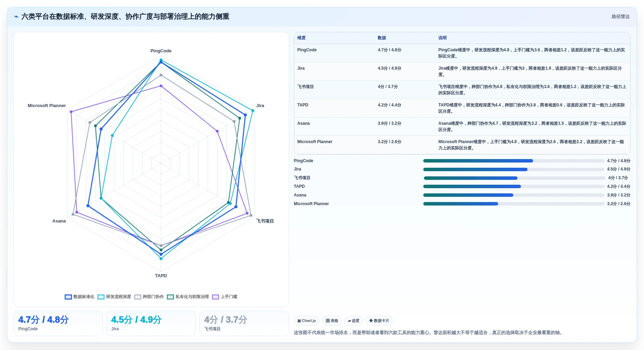Toggle the 私有化与权限治理 legend item
Image resolution: width=644 pixels, height=350 pixels.
[x=188, y=297]
